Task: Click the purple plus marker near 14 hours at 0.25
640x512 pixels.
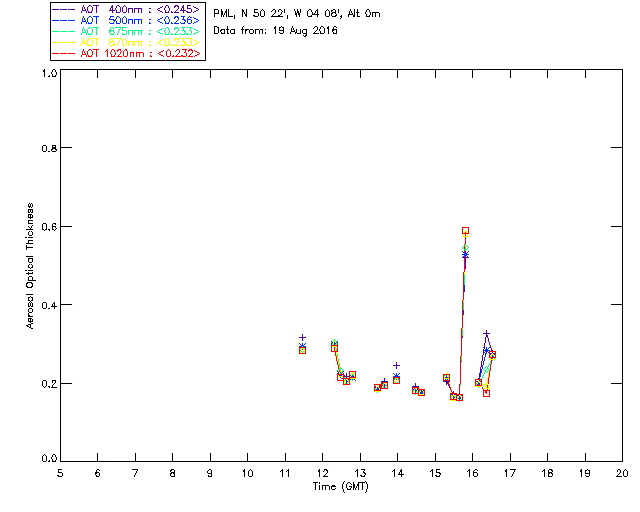Action: [x=396, y=365]
